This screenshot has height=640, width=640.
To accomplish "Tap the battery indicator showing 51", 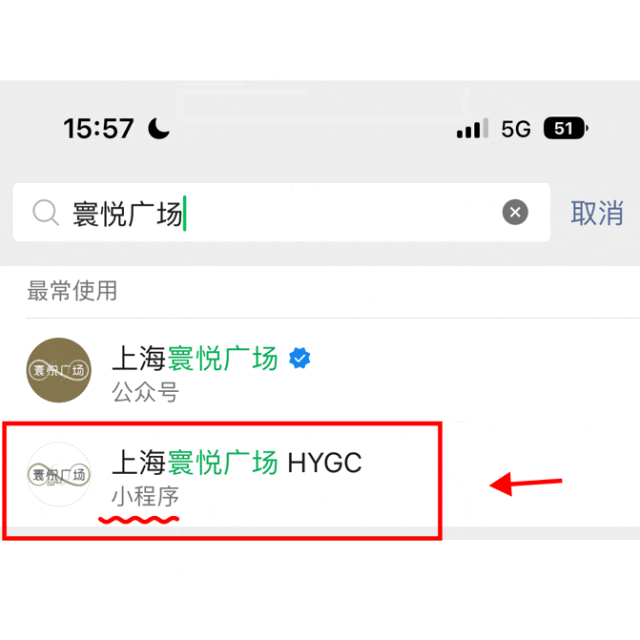I will [566, 128].
